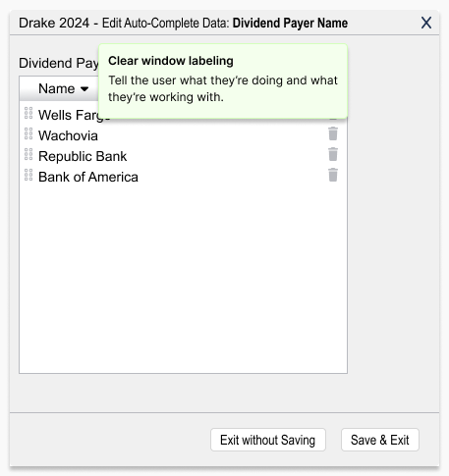Grab the drag handle beside Wells Fargo
The image size is (449, 476).
click(28, 113)
